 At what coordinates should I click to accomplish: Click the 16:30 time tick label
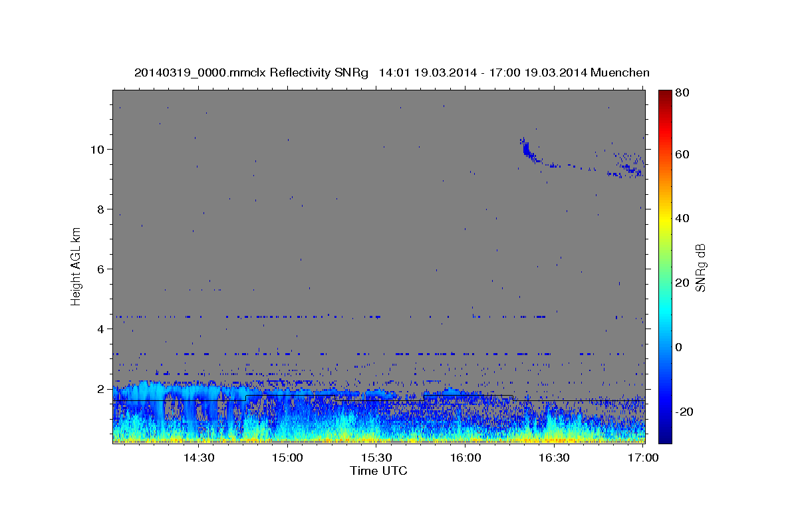554,458
